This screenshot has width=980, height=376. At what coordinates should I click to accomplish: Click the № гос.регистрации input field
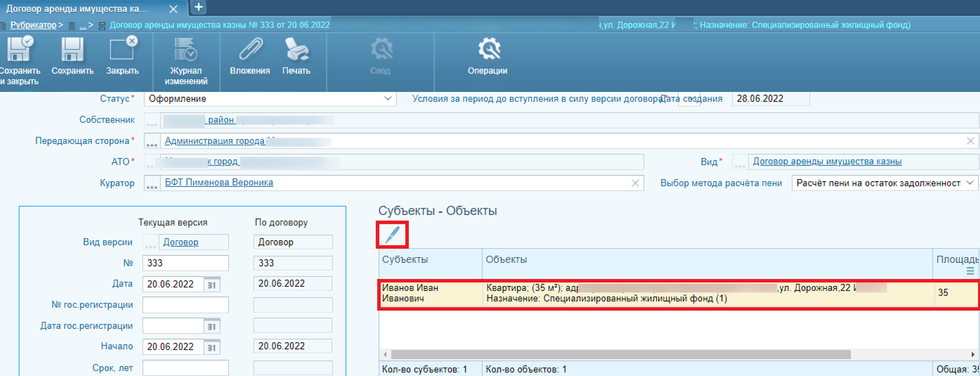click(x=185, y=305)
